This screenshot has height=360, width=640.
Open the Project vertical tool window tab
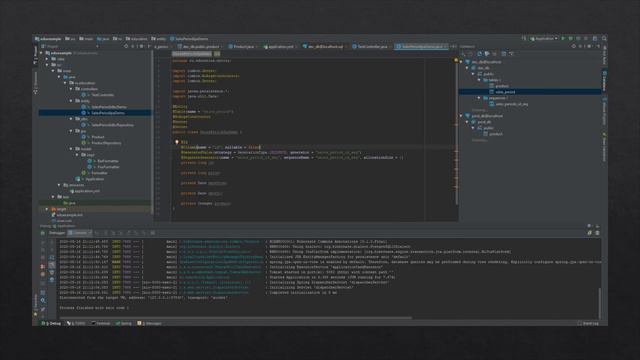click(x=36, y=55)
